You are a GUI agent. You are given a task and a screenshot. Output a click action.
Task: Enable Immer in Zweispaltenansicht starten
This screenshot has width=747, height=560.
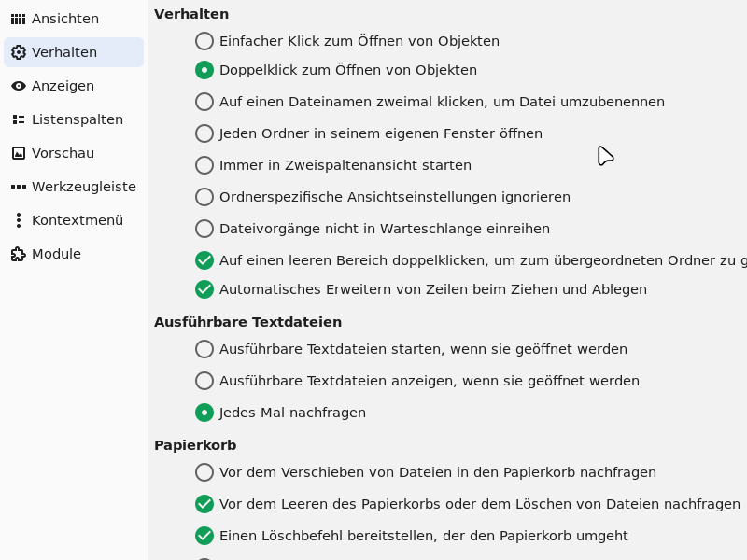click(x=204, y=165)
